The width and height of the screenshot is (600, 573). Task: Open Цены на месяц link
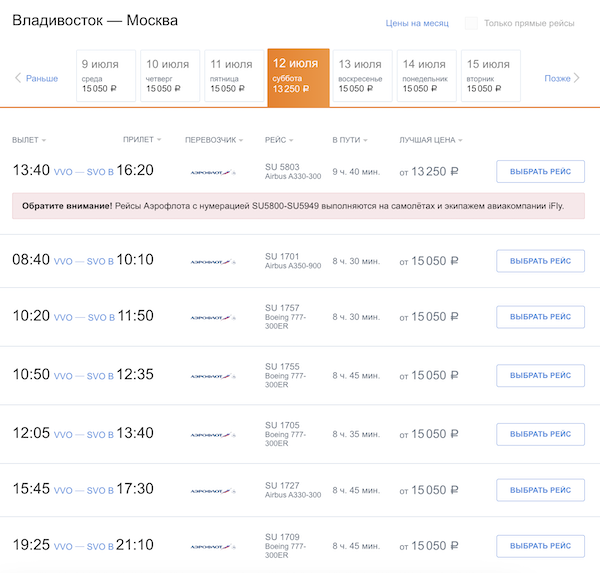(x=417, y=23)
